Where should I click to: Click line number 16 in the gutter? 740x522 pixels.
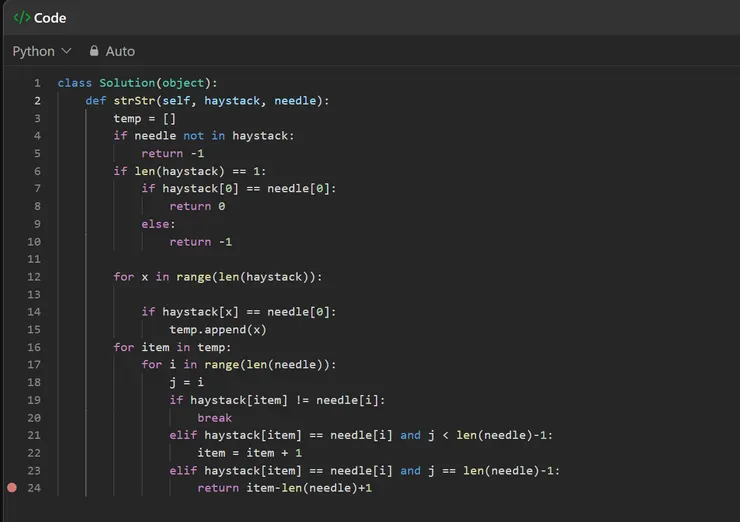point(34,347)
